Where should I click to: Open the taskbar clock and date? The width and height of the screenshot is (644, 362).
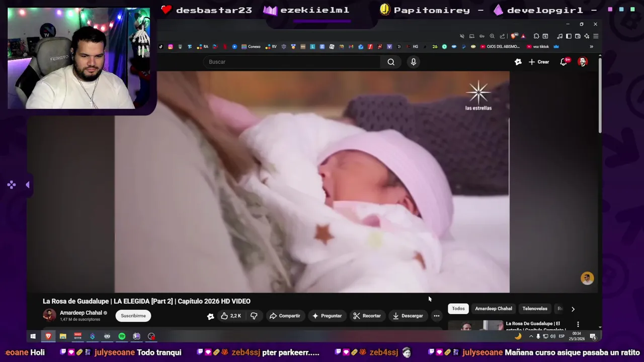(577, 336)
